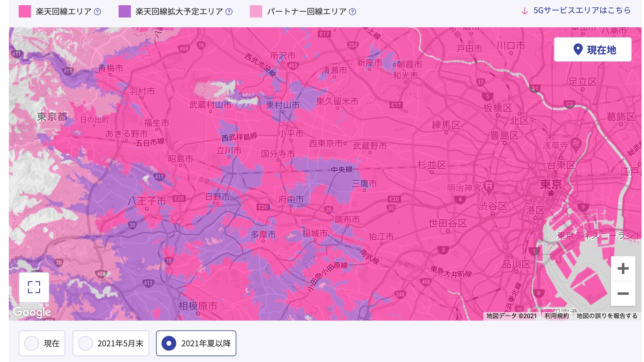Click the Google logo on map
The width and height of the screenshot is (644, 362).
coord(32,312)
